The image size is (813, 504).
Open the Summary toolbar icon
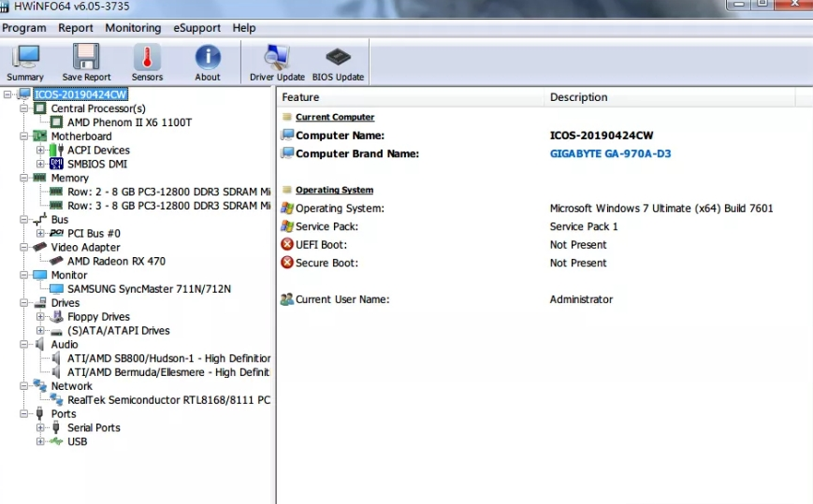point(25,62)
